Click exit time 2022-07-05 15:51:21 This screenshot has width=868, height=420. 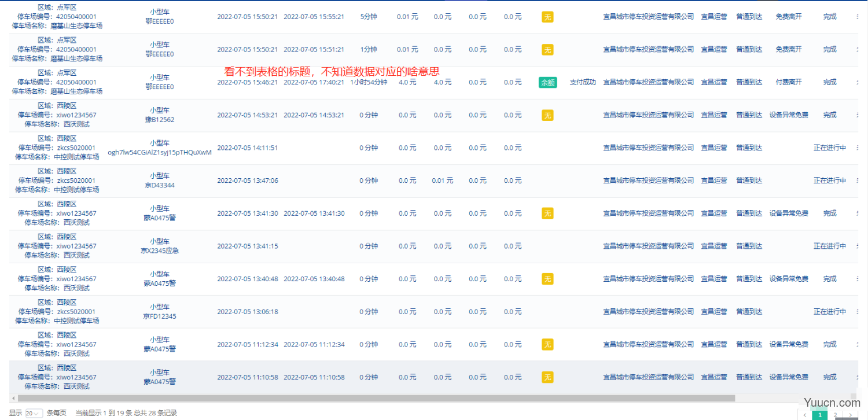point(314,50)
